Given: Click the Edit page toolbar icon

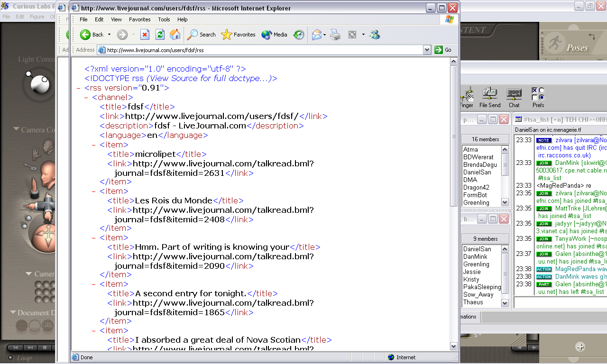Looking at the screenshot, I should [352, 35].
